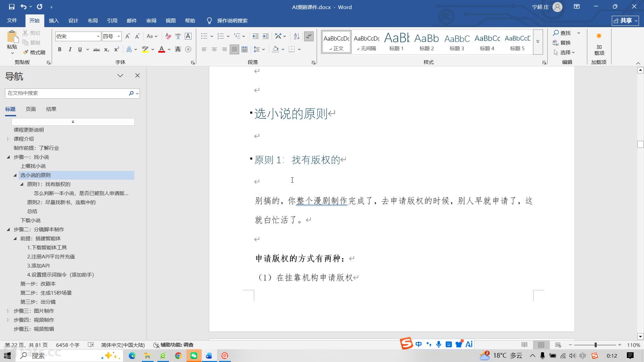Toggle bold formatting
Image resolution: width=644 pixels, height=362 pixels.
pos(60,50)
